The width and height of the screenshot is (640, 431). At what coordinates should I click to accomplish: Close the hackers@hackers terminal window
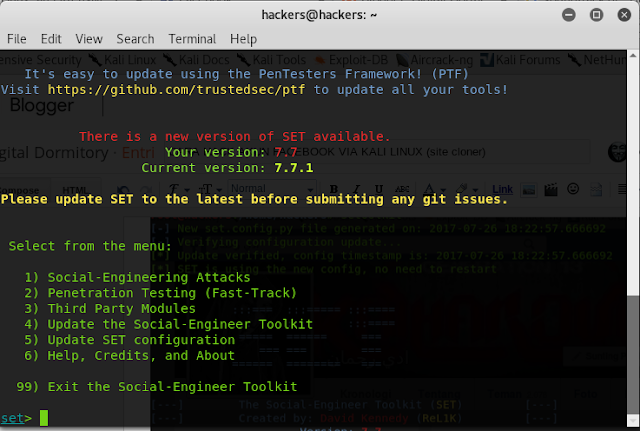coord(624,15)
